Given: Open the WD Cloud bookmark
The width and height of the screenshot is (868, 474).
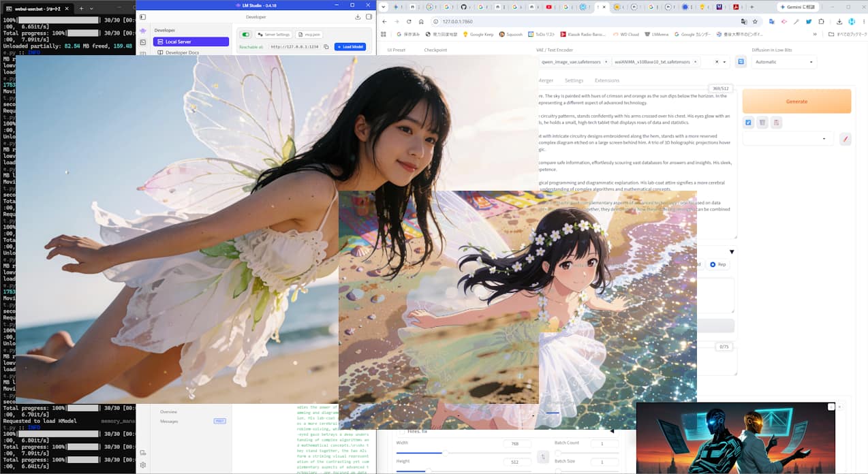Looking at the screenshot, I should coord(625,34).
